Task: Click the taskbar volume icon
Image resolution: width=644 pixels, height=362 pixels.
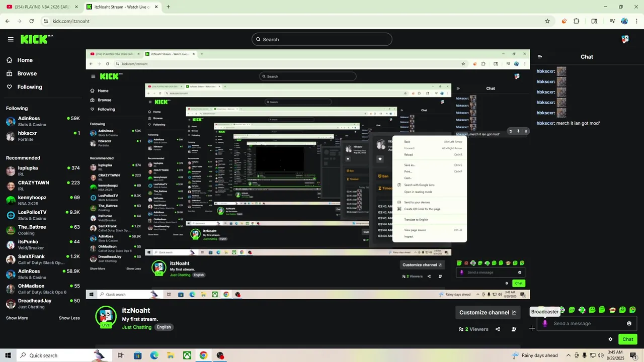Action: (x=600, y=355)
